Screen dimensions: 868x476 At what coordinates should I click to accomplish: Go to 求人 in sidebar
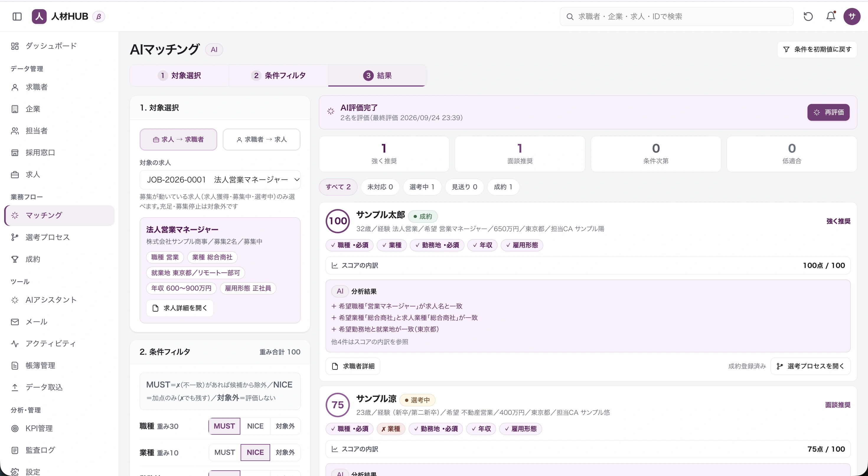[59, 175]
